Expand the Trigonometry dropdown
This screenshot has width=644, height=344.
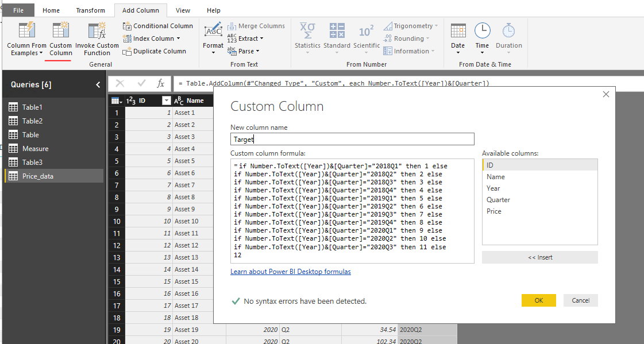(x=436, y=26)
